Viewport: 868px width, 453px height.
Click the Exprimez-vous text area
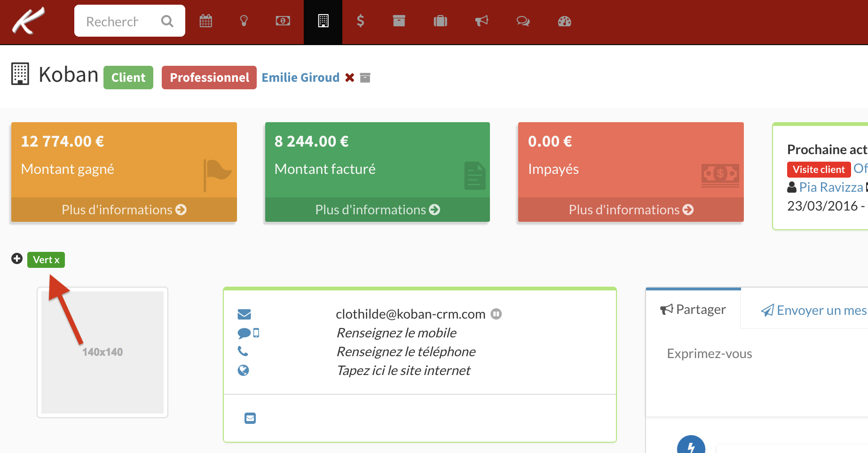point(757,353)
